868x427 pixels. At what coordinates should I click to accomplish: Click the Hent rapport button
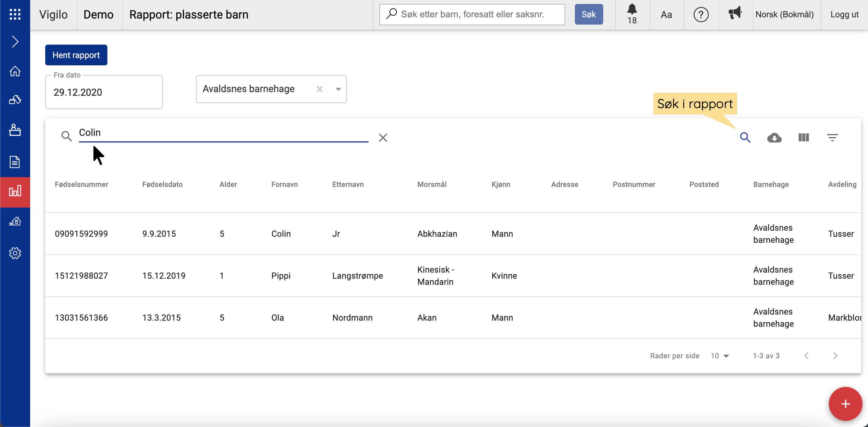(x=76, y=55)
